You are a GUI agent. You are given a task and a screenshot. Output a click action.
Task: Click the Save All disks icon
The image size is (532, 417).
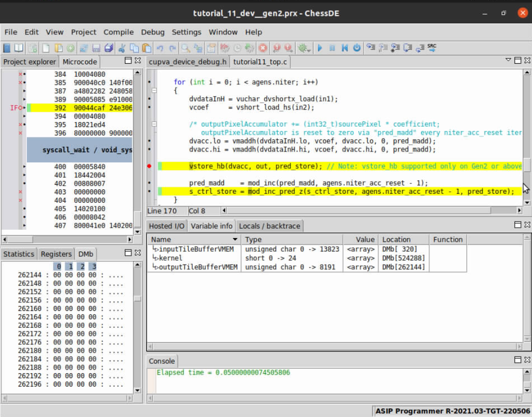click(108, 48)
